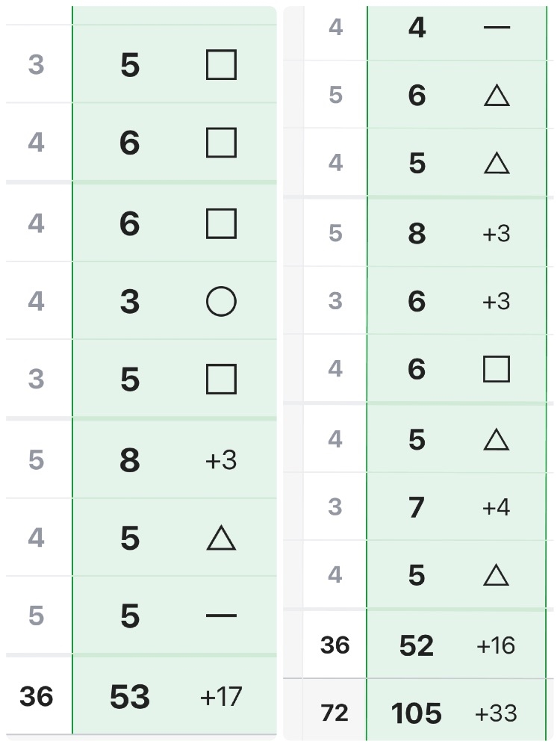Click the dash par icon beside right score 4

pos(497,28)
